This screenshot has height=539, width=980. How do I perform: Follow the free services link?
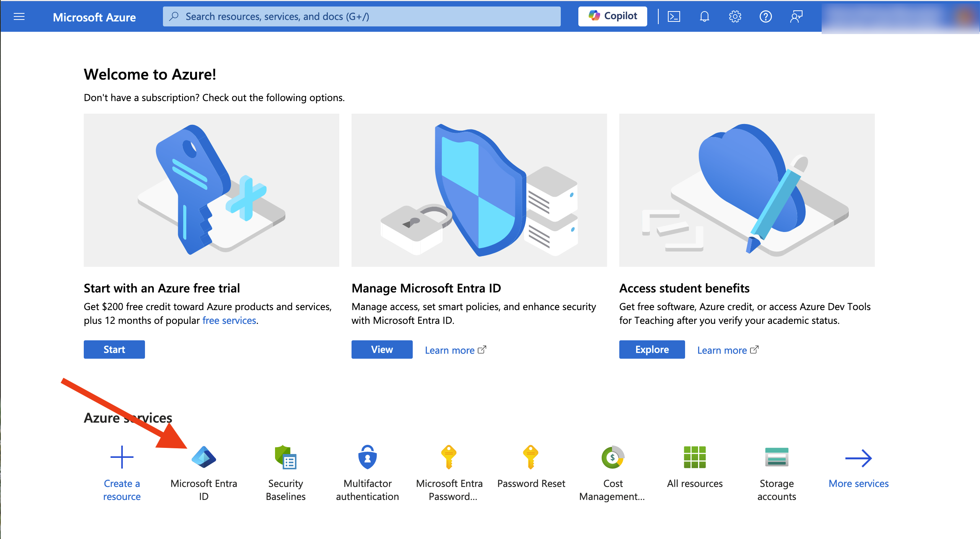[x=229, y=320]
